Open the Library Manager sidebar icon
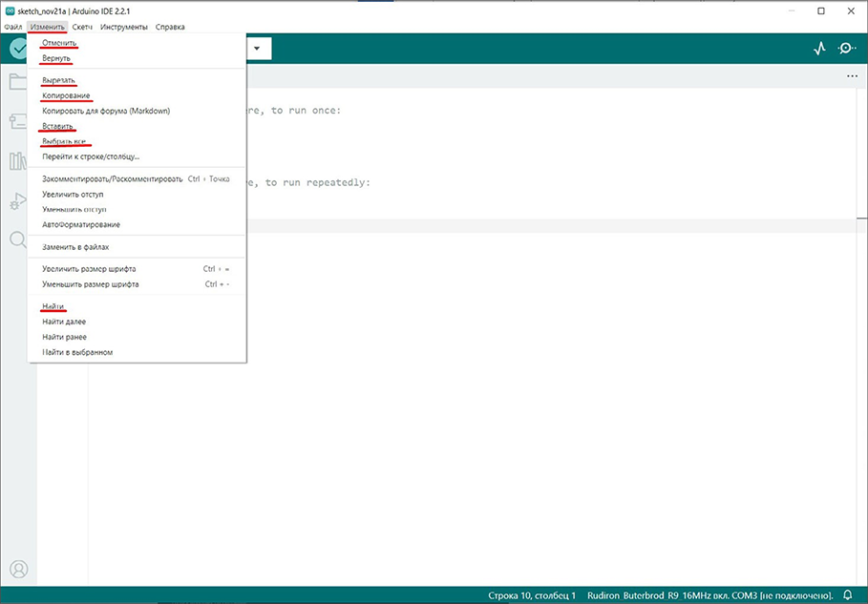The image size is (868, 604). click(18, 161)
